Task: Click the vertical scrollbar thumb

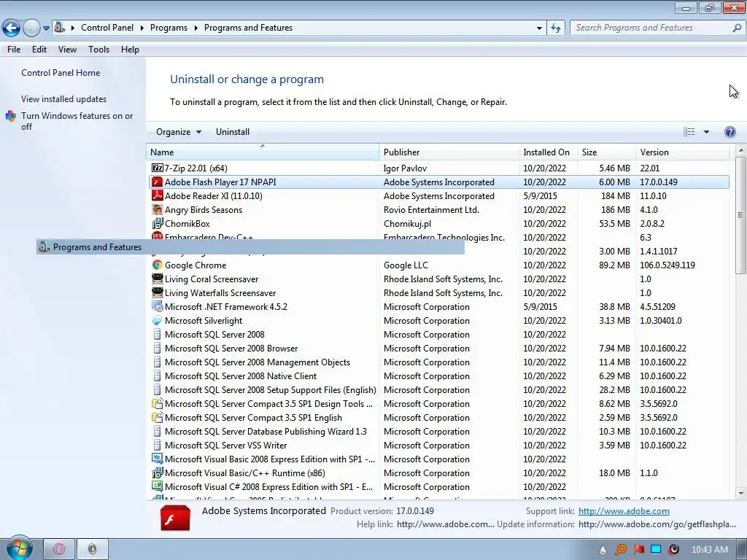Action: point(740,215)
